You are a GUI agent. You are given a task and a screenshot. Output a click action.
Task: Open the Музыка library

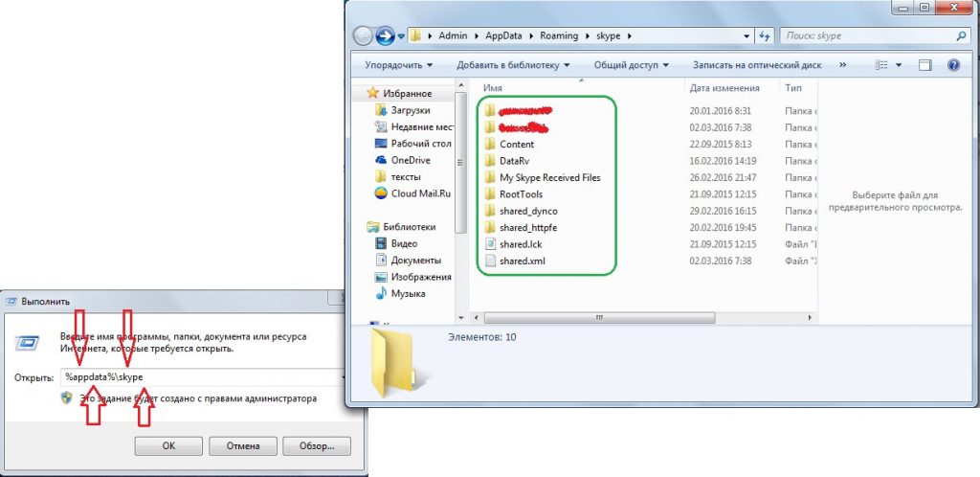coord(408,294)
